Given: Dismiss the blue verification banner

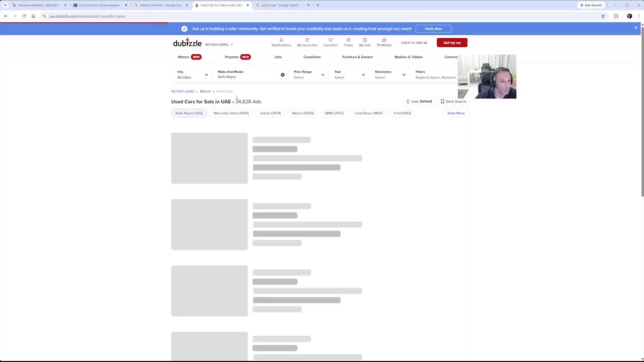Looking at the screenshot, I should 636,28.
